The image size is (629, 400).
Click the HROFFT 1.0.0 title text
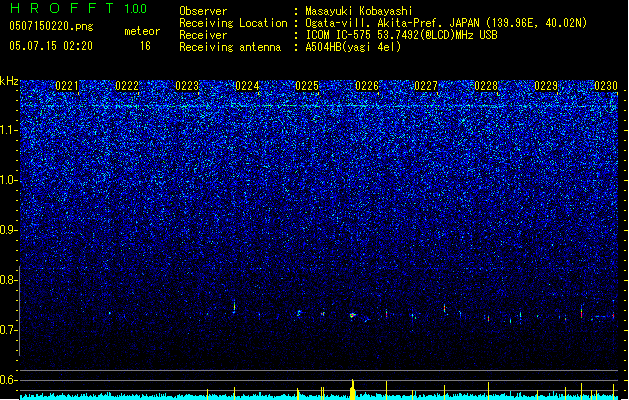coord(78,8)
